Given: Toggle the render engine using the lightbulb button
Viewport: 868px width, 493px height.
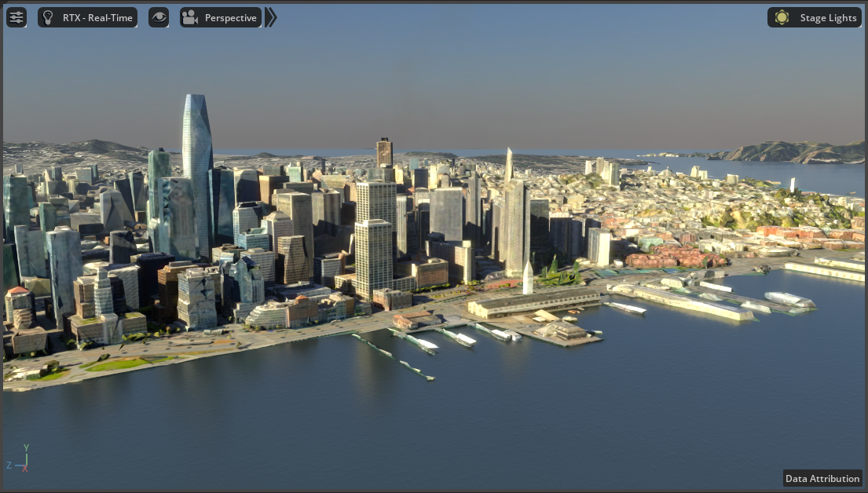Looking at the screenshot, I should click(49, 16).
